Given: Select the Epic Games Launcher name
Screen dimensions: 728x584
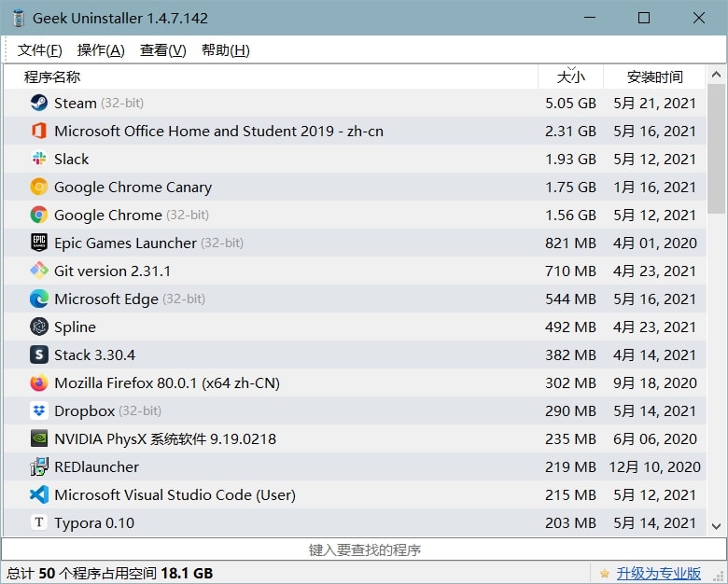Looking at the screenshot, I should [125, 243].
